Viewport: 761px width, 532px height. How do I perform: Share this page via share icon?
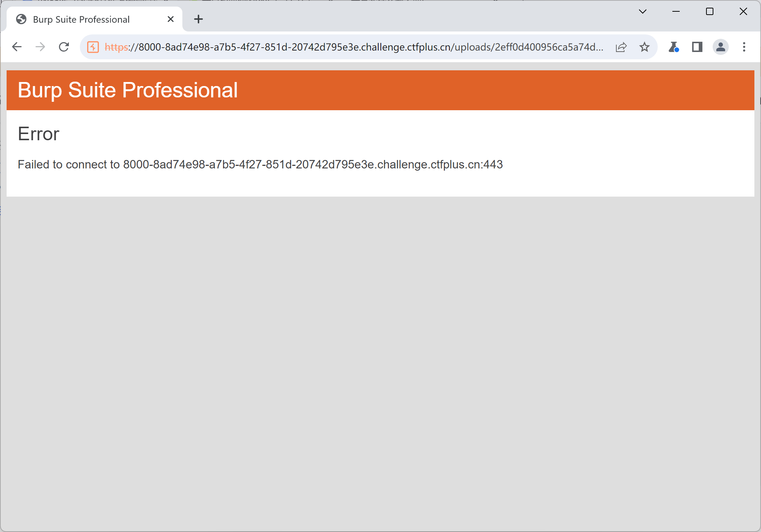click(621, 47)
